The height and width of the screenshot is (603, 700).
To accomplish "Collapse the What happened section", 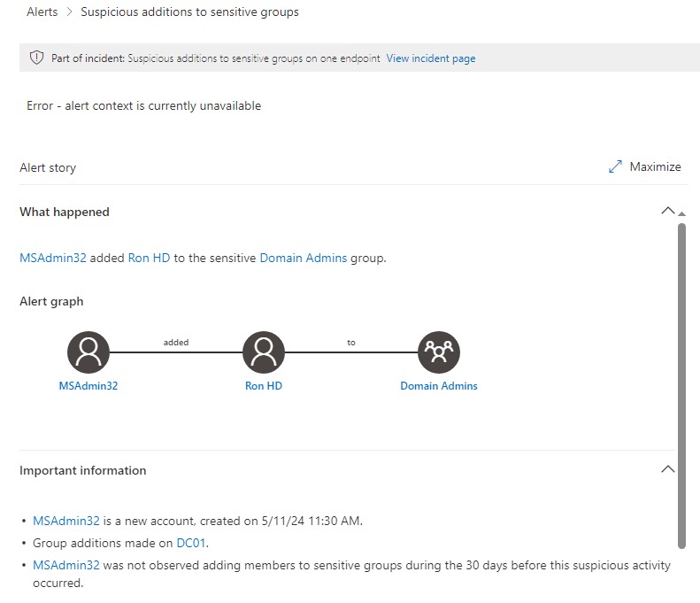I will click(668, 212).
